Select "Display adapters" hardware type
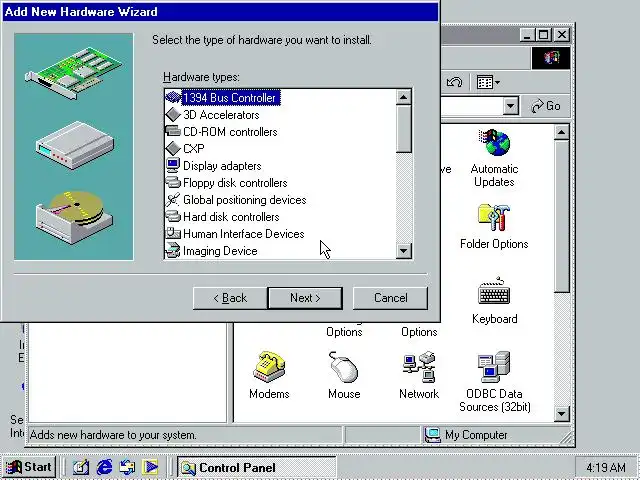640x480 pixels. pos(222,166)
